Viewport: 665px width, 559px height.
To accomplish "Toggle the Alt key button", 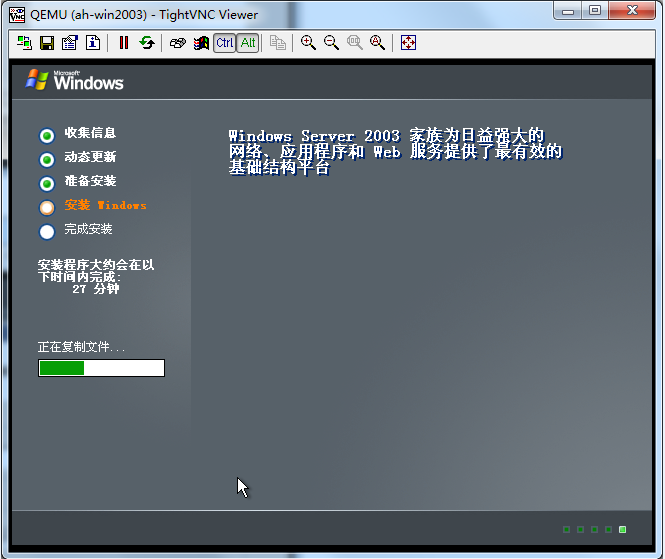I will [x=248, y=43].
